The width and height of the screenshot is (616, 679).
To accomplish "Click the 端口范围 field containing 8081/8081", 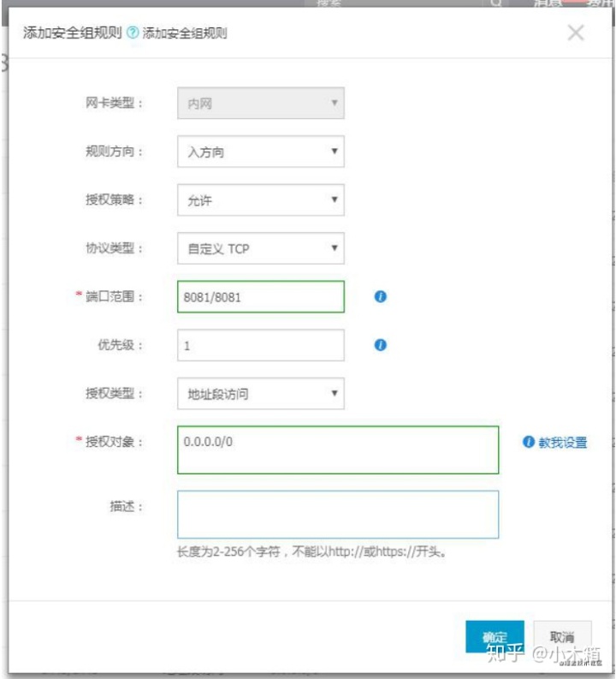I will pyautogui.click(x=261, y=297).
